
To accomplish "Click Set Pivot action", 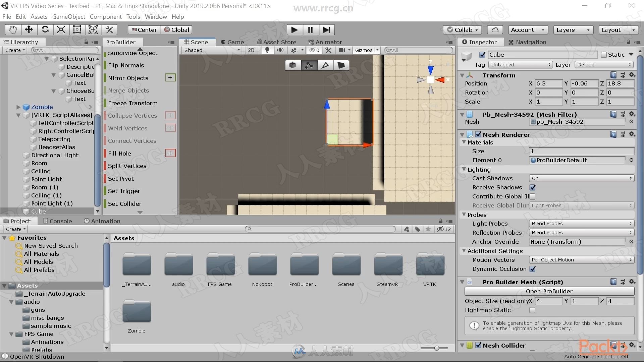I will point(121,179).
